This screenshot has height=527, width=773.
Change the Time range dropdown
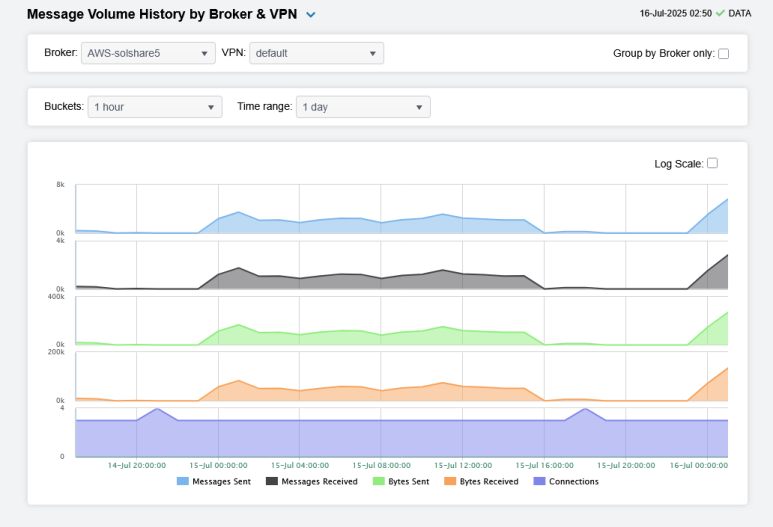click(363, 107)
